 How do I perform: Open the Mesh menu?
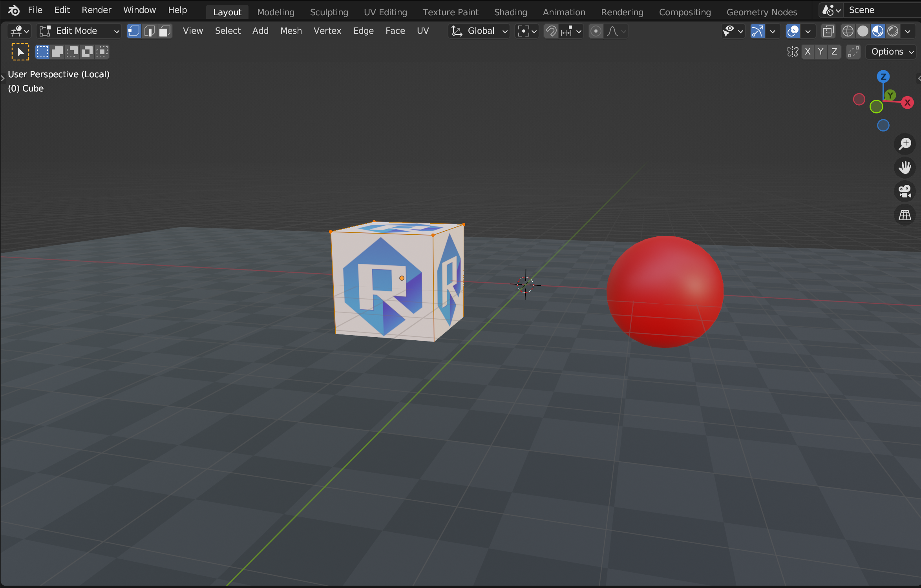tap(291, 31)
